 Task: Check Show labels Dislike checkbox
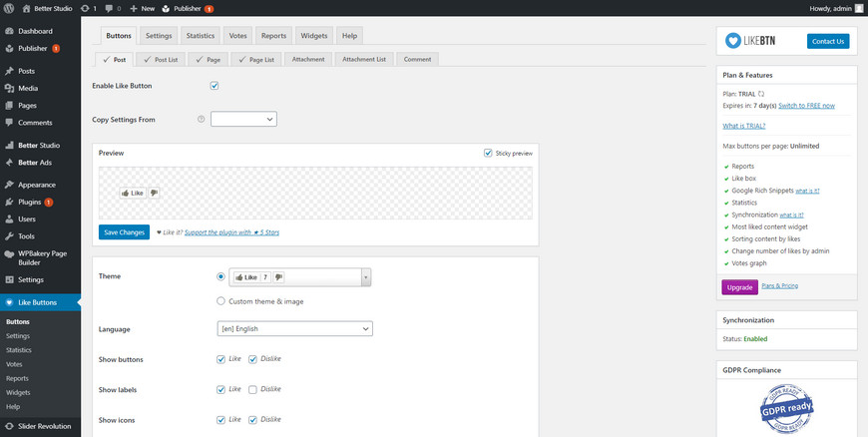pyautogui.click(x=253, y=390)
